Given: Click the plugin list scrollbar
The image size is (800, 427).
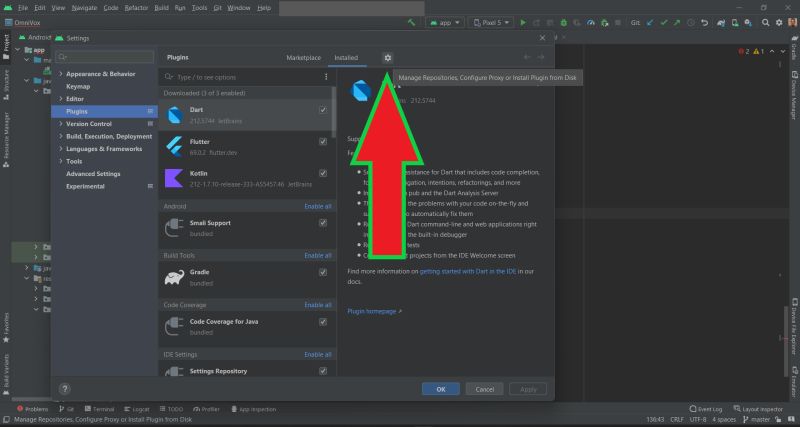Looking at the screenshot, I should pos(334,112).
